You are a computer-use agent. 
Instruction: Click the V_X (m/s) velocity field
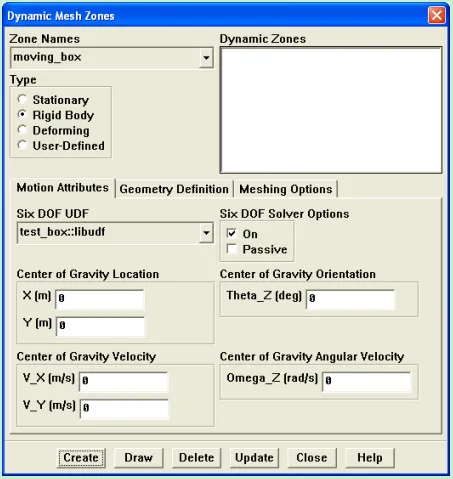click(124, 382)
